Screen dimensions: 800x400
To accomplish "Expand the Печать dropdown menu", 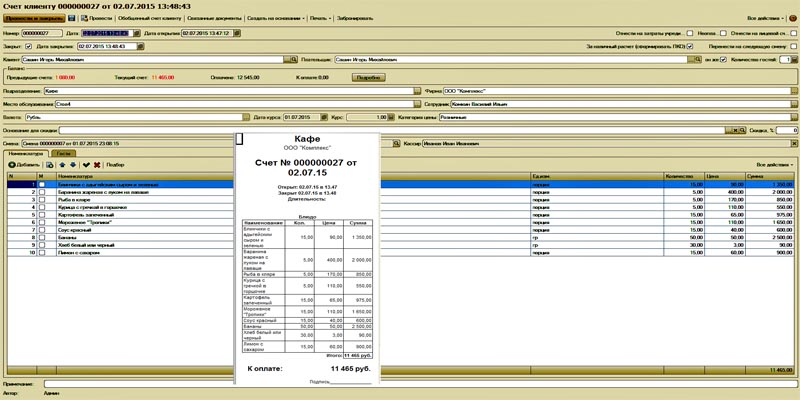I will pos(318,18).
